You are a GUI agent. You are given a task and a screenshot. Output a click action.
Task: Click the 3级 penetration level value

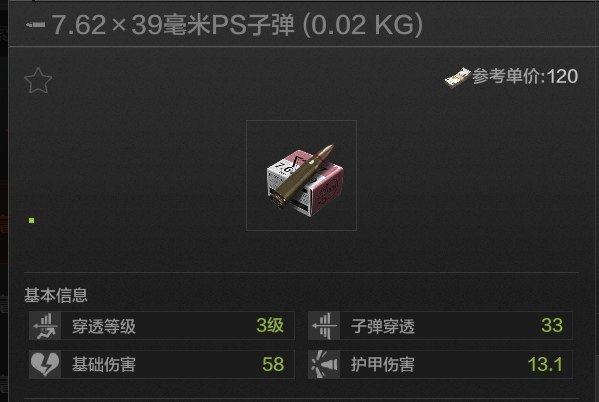click(270, 326)
